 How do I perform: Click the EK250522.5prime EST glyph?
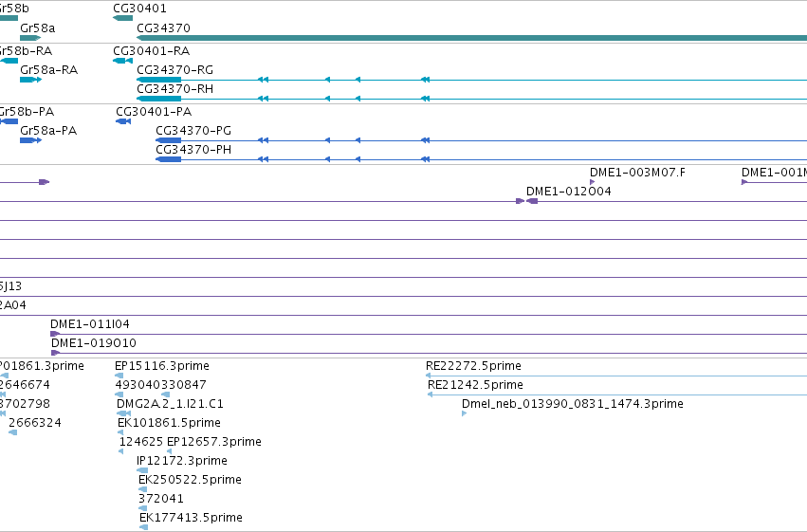[x=143, y=489]
